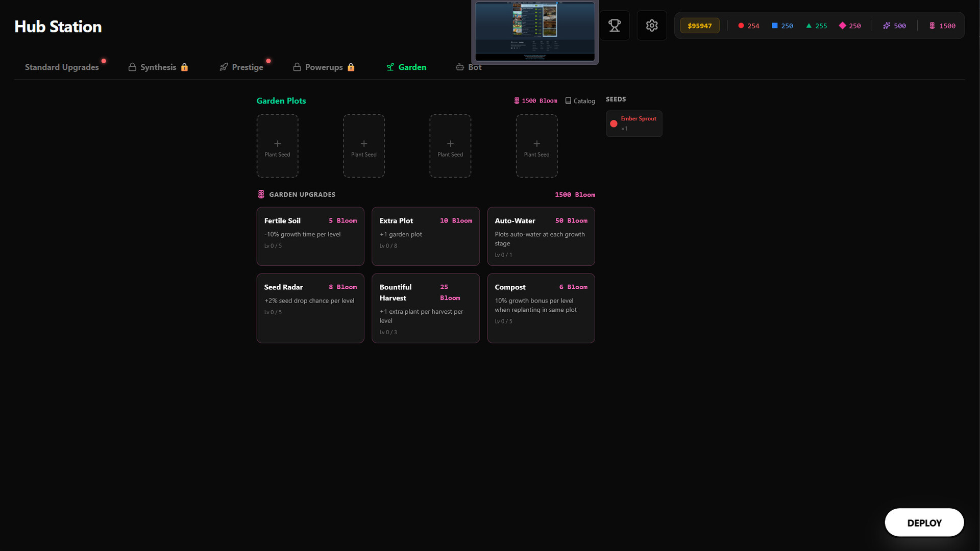980x551 pixels.
Task: Click the blue square resource counter
Action: tap(782, 26)
